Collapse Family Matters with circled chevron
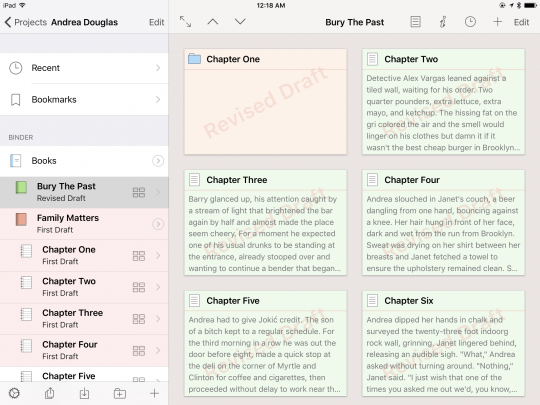 158,224
